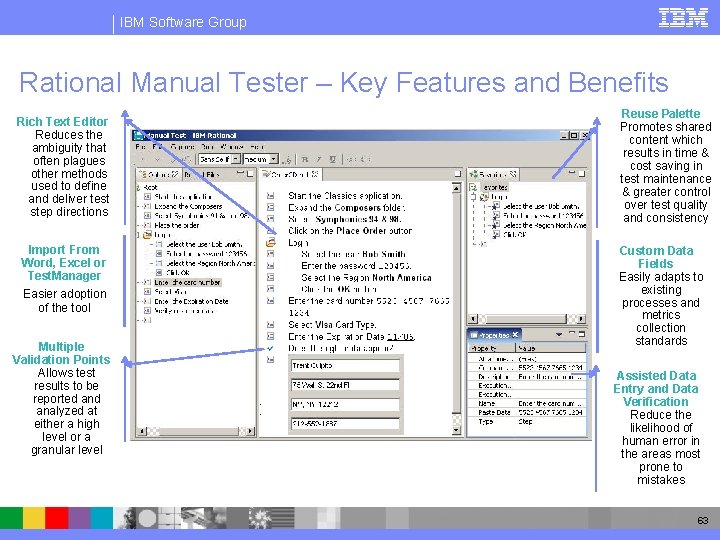Select 'Select the user Bob Smith' in Reuse
The height and width of the screenshot is (540, 720).
[x=541, y=207]
